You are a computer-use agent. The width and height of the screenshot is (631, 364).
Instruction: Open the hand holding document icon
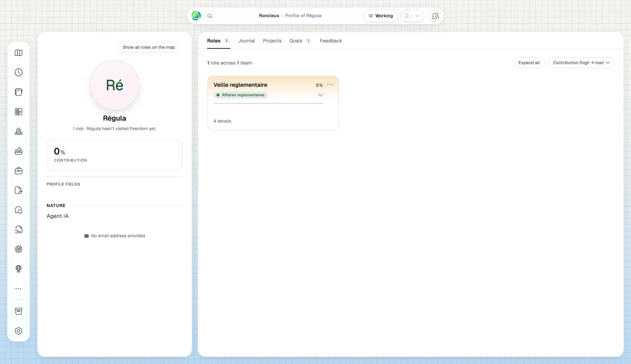click(x=19, y=230)
